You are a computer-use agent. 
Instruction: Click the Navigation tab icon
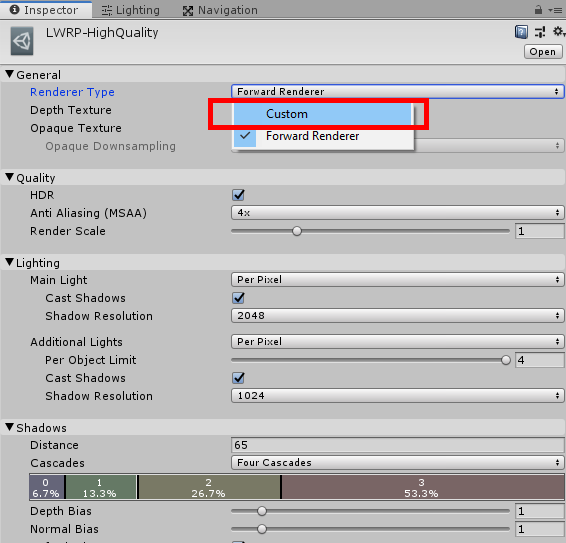(x=188, y=11)
